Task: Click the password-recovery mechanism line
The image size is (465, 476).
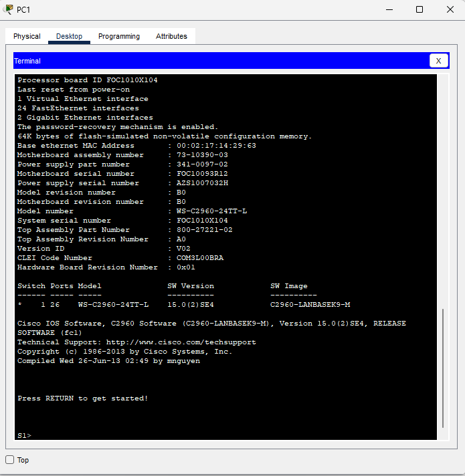Action: [x=118, y=127]
